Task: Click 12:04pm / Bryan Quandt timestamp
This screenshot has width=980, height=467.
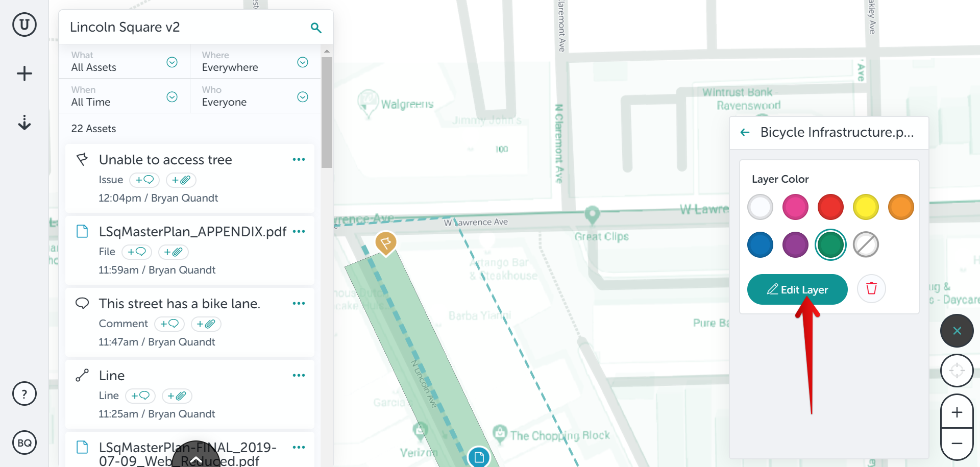Action: (x=158, y=198)
